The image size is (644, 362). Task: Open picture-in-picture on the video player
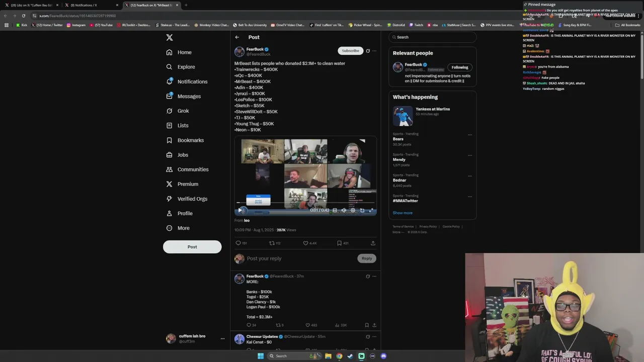362,210
